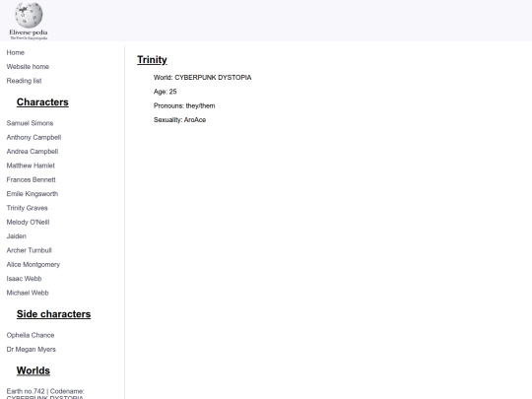This screenshot has width=532, height=399.
Task: Open Anthony Campbell character page
Action: [33, 137]
